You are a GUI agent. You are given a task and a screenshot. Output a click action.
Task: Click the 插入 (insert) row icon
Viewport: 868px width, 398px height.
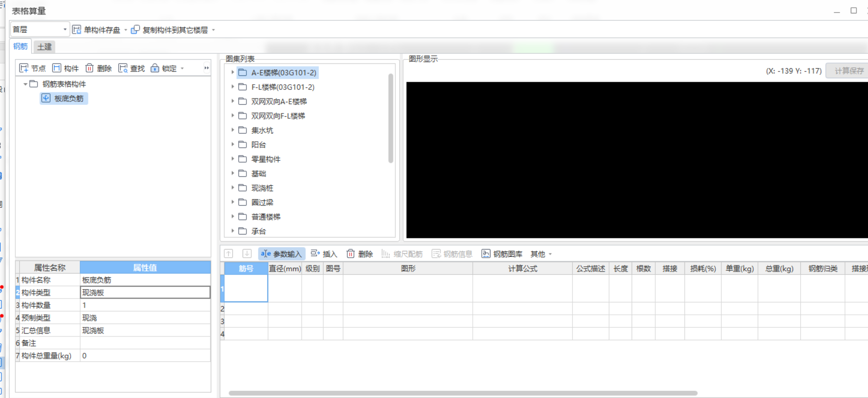pyautogui.click(x=315, y=253)
